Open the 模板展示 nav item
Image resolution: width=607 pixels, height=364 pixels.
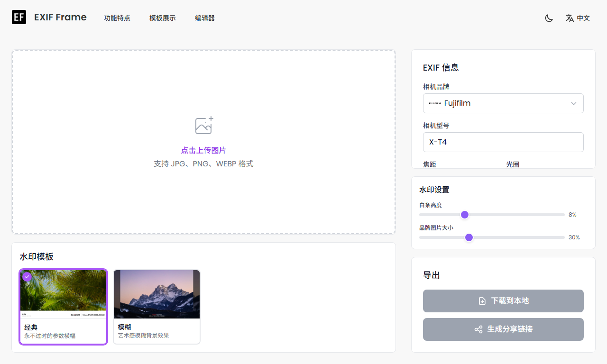pos(163,18)
